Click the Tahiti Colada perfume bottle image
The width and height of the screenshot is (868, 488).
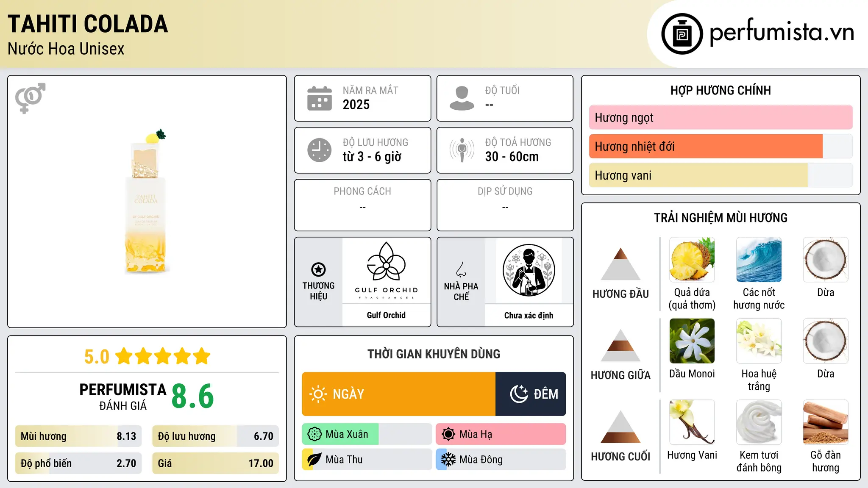coord(146,201)
